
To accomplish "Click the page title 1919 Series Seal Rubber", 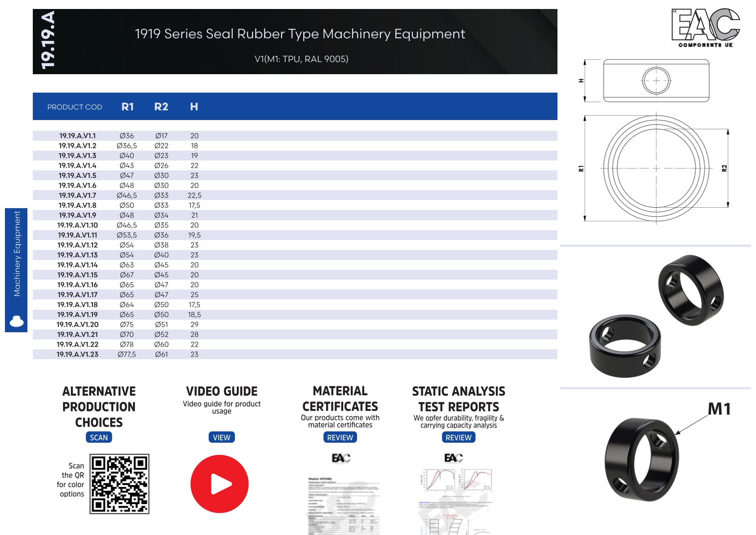I will (x=300, y=34).
